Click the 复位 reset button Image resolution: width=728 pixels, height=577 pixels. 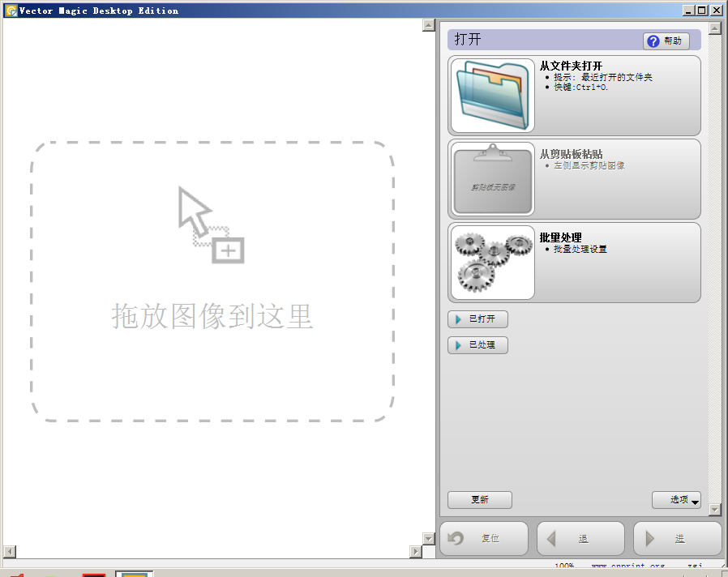(x=484, y=538)
